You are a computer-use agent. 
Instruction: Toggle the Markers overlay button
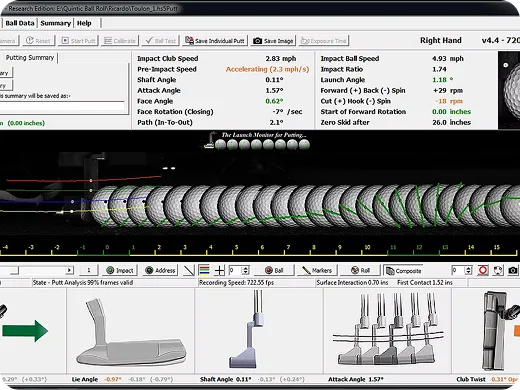point(317,270)
